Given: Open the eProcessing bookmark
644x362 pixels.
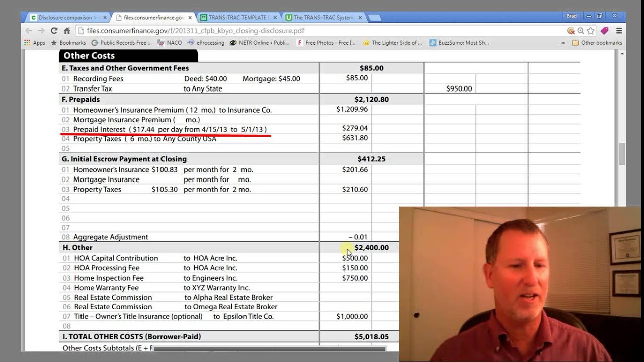Looking at the screenshot, I should pyautogui.click(x=206, y=43).
